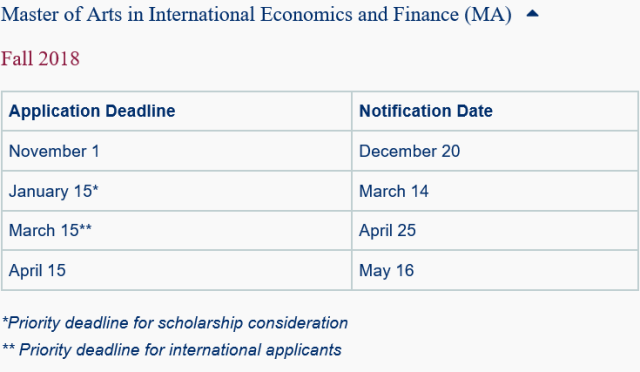Select the December 20 notification cell
This screenshot has width=640, height=372.
[x=495, y=151]
